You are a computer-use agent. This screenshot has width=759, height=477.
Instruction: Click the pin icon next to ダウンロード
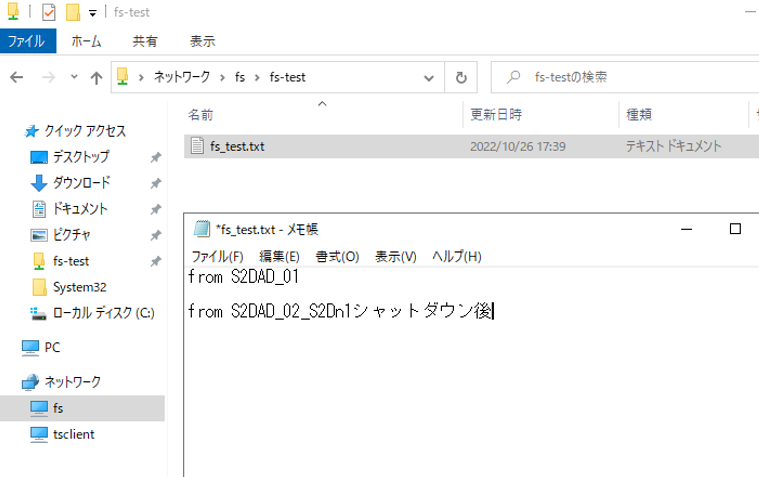[155, 184]
